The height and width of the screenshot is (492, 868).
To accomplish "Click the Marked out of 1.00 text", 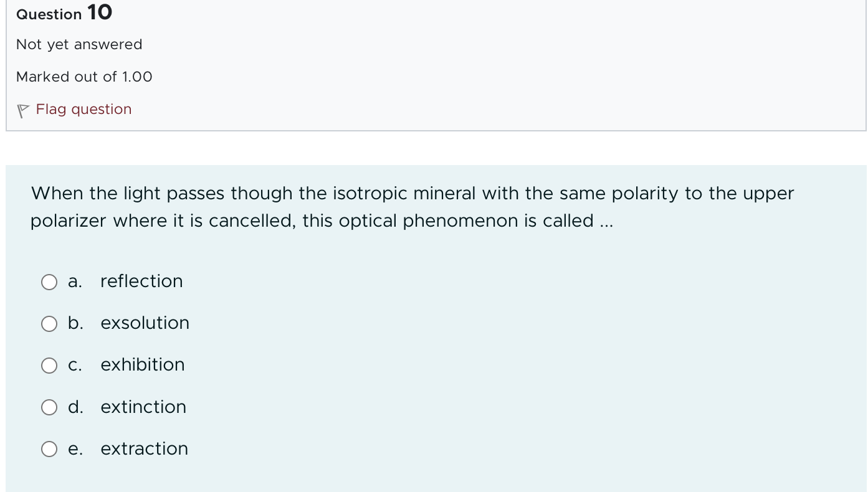I will pos(83,77).
